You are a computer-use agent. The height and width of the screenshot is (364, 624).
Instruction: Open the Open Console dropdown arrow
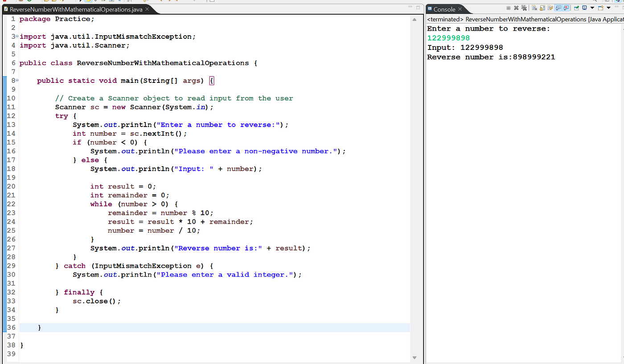[608, 8]
